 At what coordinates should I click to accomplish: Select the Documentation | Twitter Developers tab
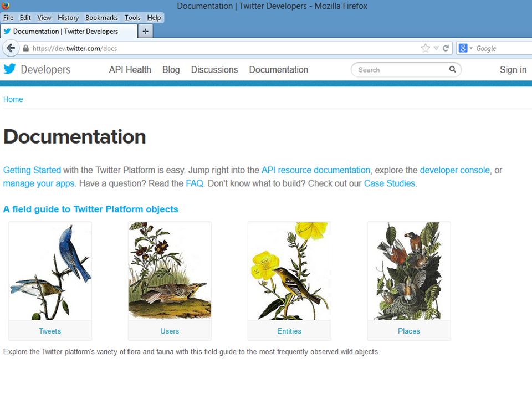pyautogui.click(x=69, y=31)
